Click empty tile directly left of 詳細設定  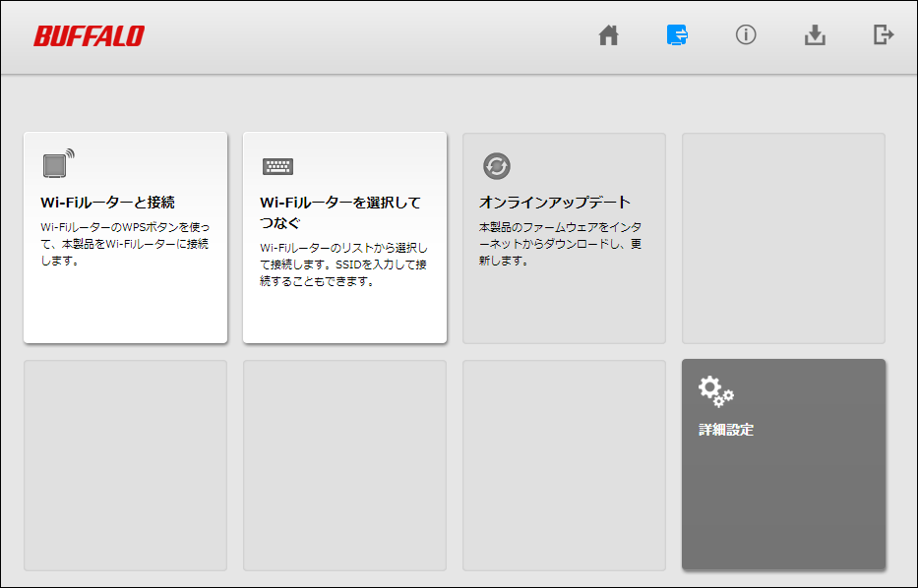[564, 465]
